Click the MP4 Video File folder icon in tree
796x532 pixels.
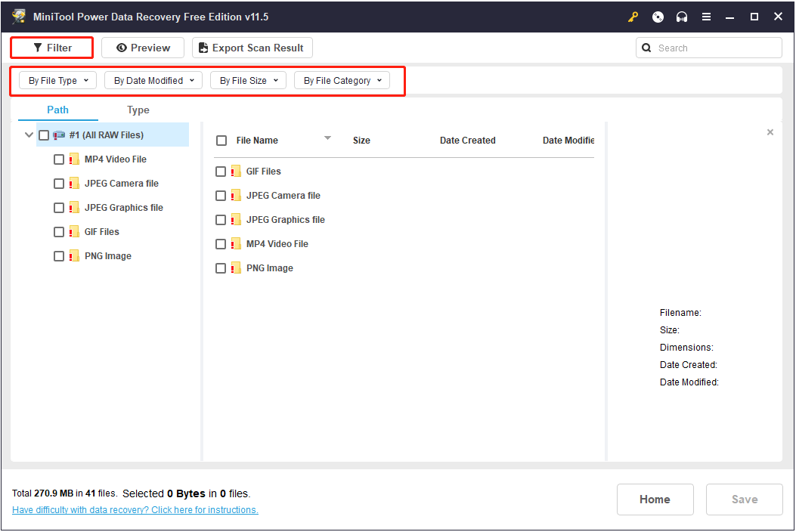[74, 159]
